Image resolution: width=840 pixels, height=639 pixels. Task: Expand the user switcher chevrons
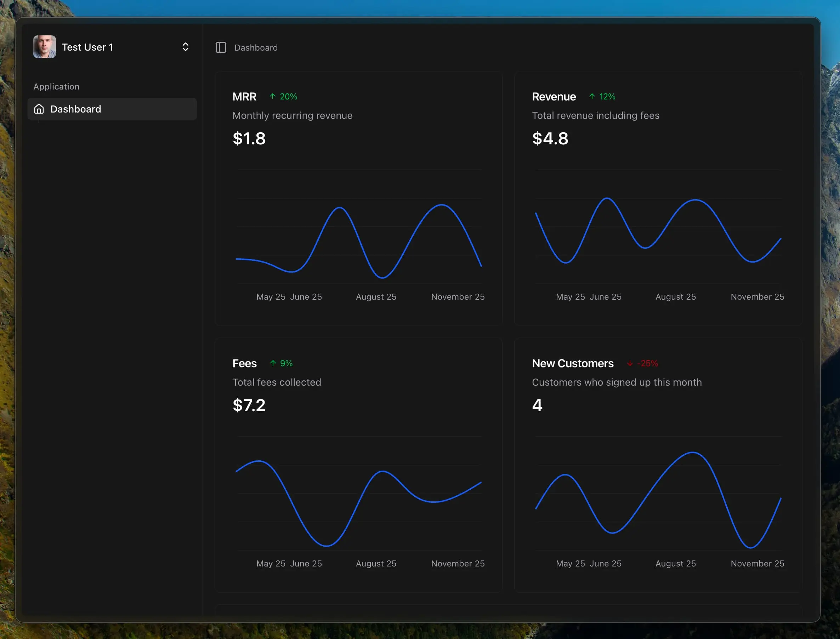(x=185, y=47)
